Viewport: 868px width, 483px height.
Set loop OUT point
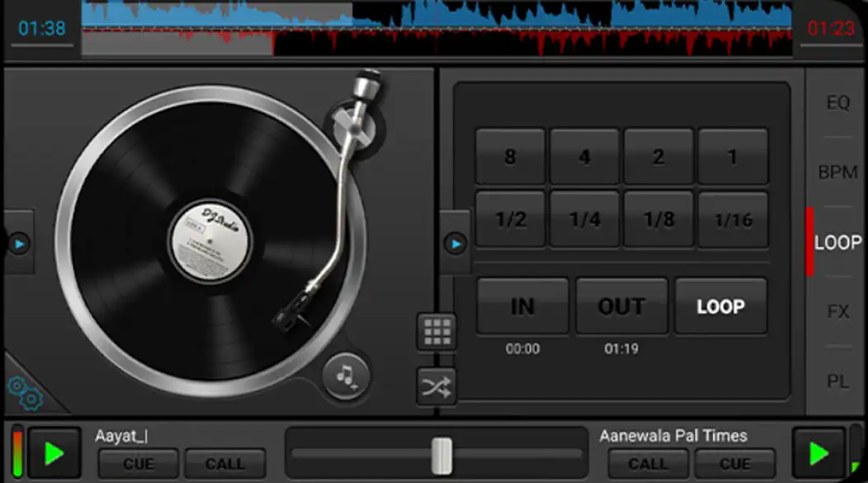tap(621, 306)
